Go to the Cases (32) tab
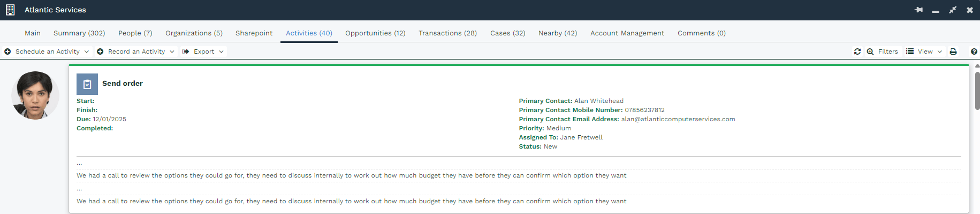Viewport: 980px width, 214px height. point(508,33)
